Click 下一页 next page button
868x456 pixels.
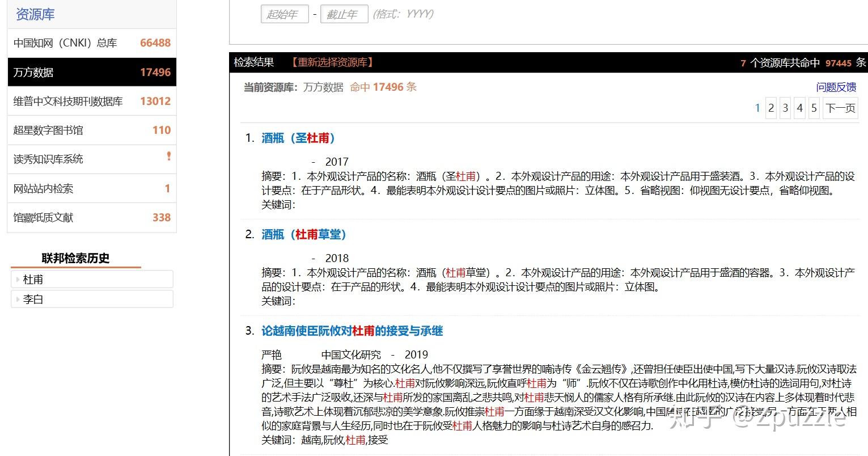(x=840, y=108)
